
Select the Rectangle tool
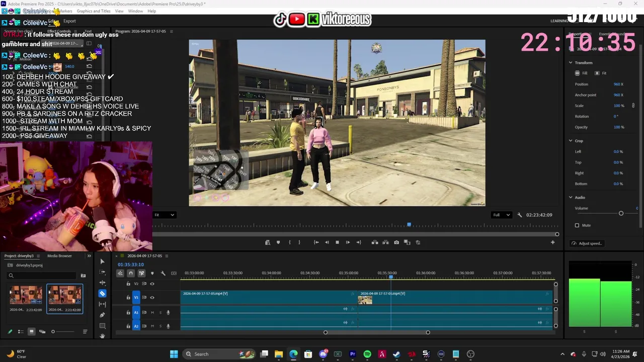tap(102, 326)
